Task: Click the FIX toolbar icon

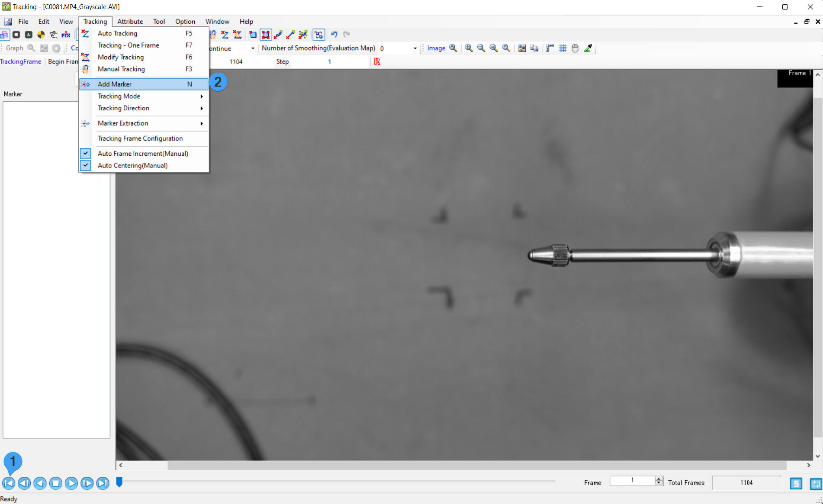Action: pos(66,35)
